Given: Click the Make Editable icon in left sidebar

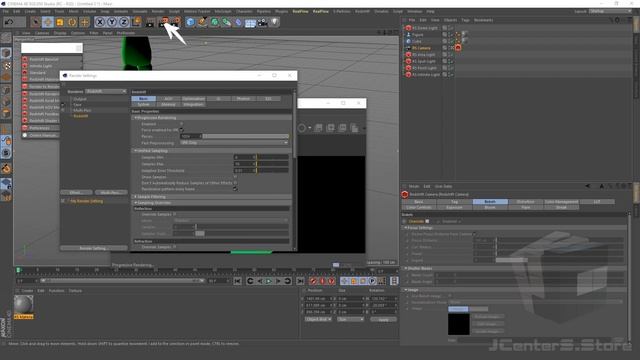Looking at the screenshot, I should pyautogui.click(x=6, y=38).
